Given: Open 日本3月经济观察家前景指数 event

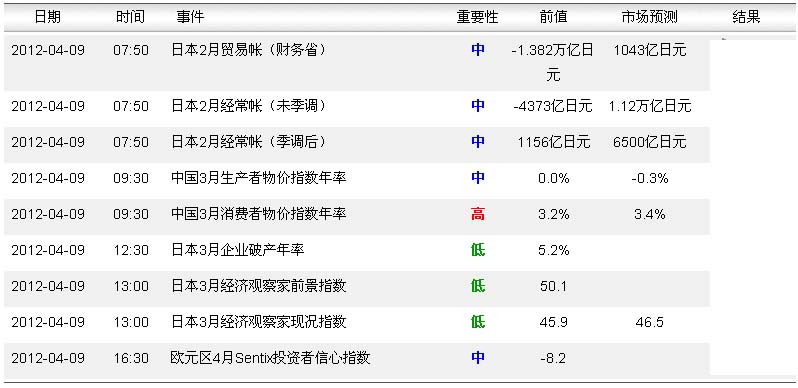Looking at the screenshot, I should 259,286.
